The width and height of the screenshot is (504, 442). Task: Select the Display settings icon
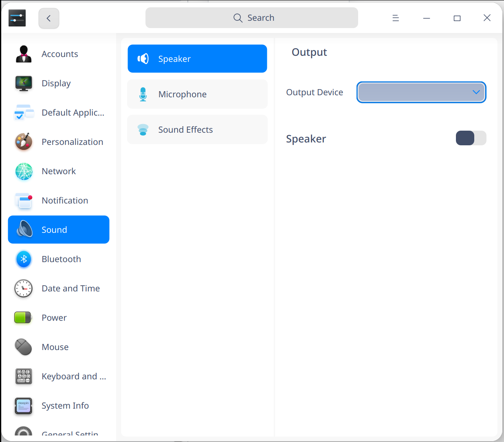click(23, 83)
